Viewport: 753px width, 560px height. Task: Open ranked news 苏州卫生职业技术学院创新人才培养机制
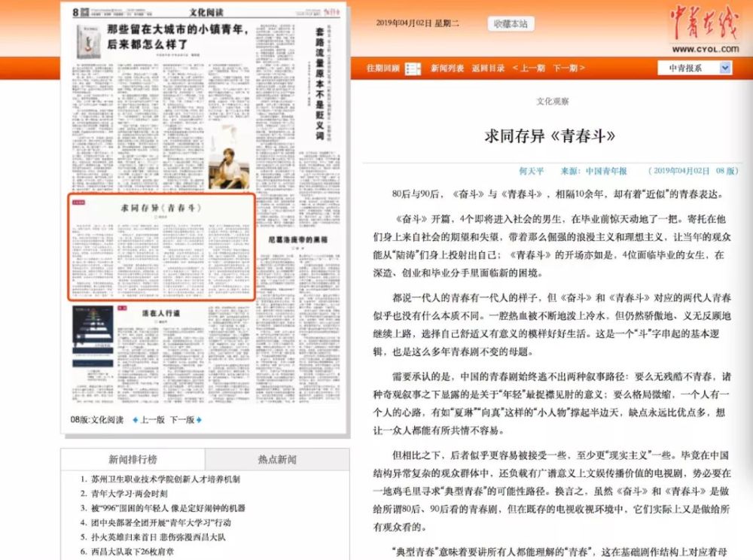click(x=166, y=479)
